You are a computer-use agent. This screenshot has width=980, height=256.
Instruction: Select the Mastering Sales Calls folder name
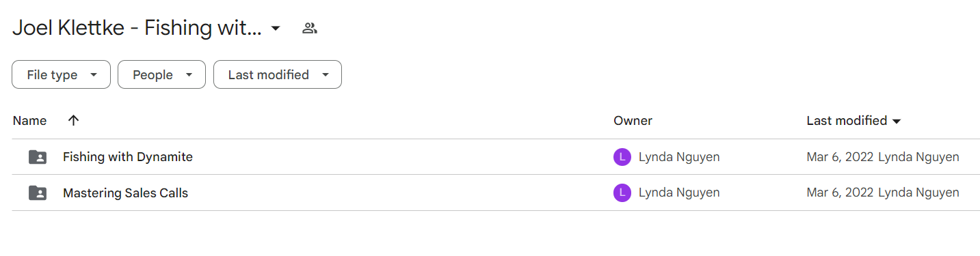[125, 193]
